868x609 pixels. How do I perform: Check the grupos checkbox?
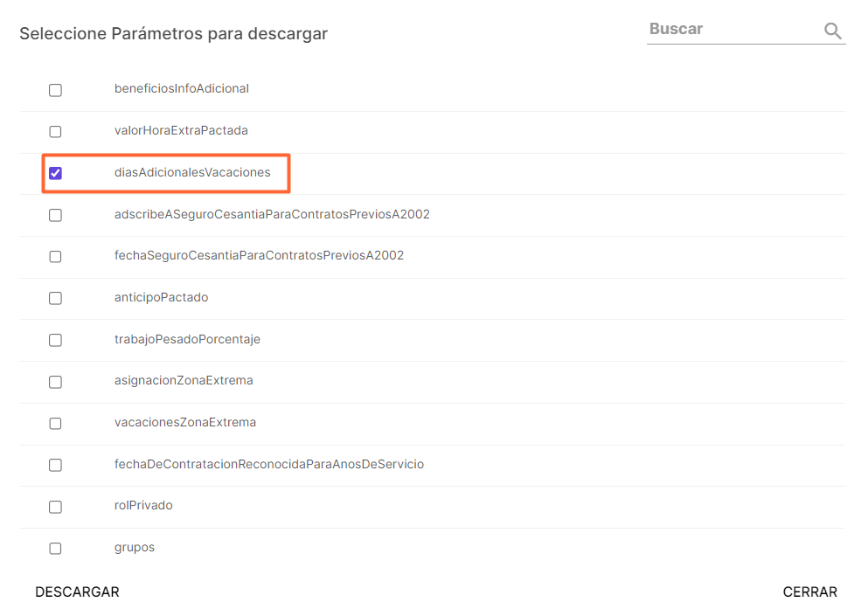pyautogui.click(x=56, y=548)
